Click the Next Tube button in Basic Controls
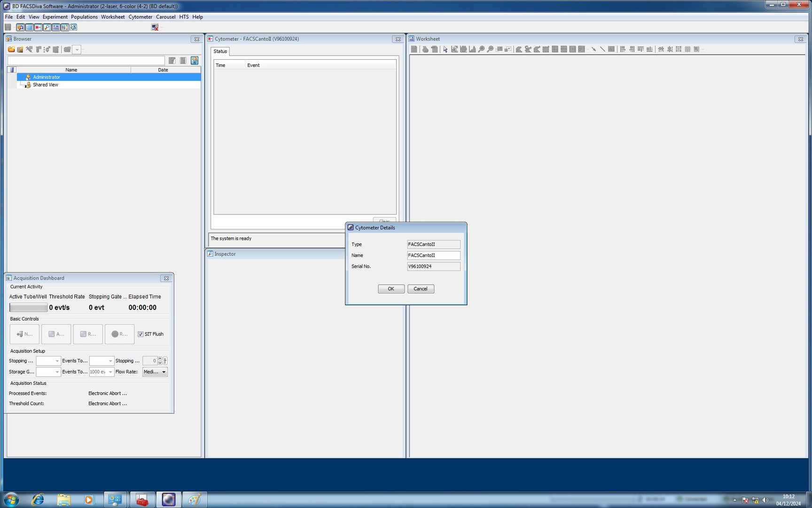 24,334
